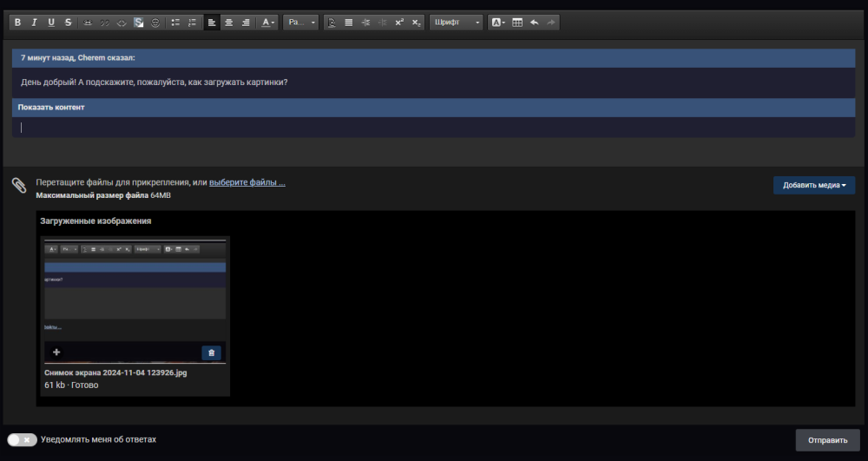Toggle "Уведомлять меня об ответах" switch
868x461 pixels.
[22, 440]
